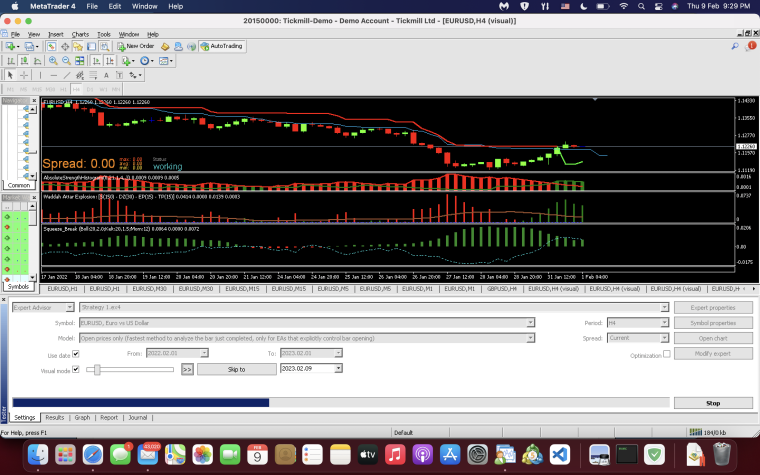The height and width of the screenshot is (475, 760).
Task: Select the Trendline tool
Action: (67, 75)
